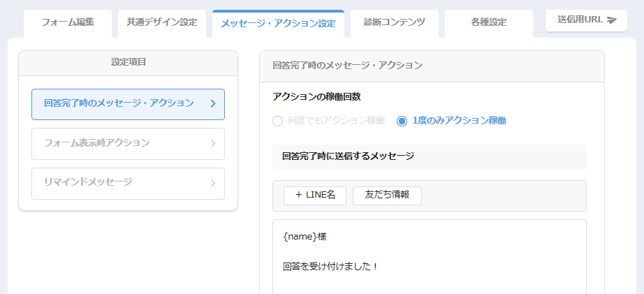Click the {name}様 line in message
644x294 pixels.
click(305, 237)
